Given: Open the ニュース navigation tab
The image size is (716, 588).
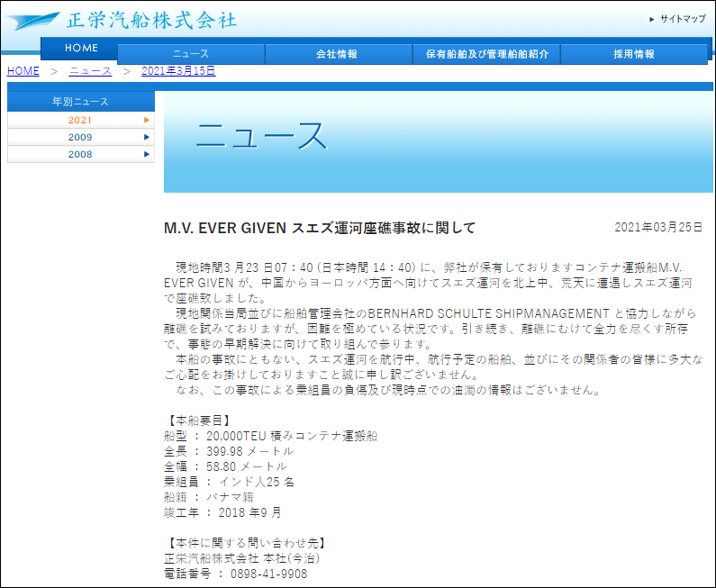Looking at the screenshot, I should click(x=191, y=54).
